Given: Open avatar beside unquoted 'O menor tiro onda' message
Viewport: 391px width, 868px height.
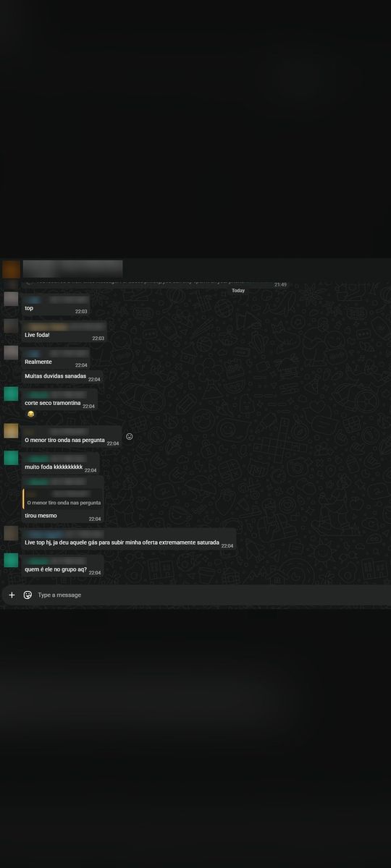Looking at the screenshot, I should (x=11, y=430).
